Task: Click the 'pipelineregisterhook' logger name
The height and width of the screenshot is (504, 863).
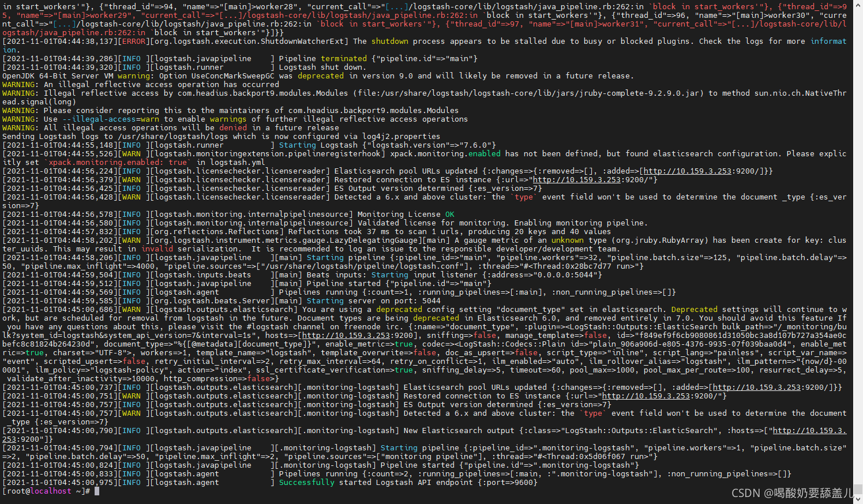Action: [x=335, y=154]
